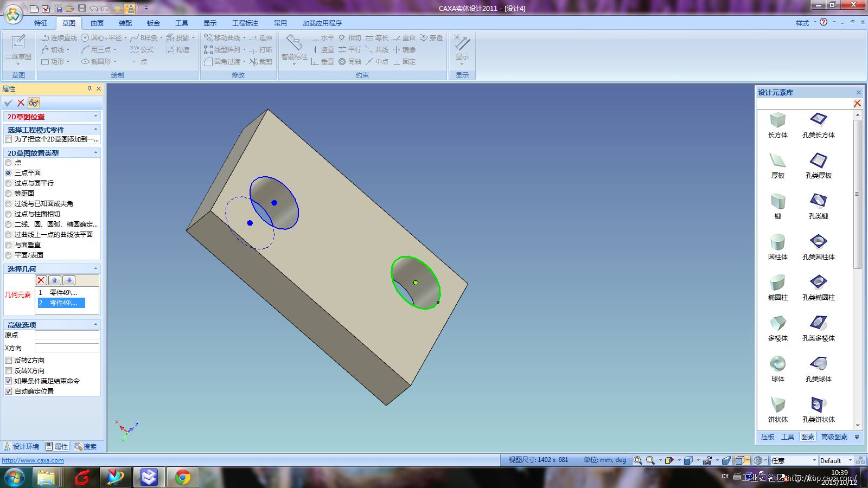Select the 过点与面平行 radio button
The image size is (868, 488).
click(x=8, y=183)
